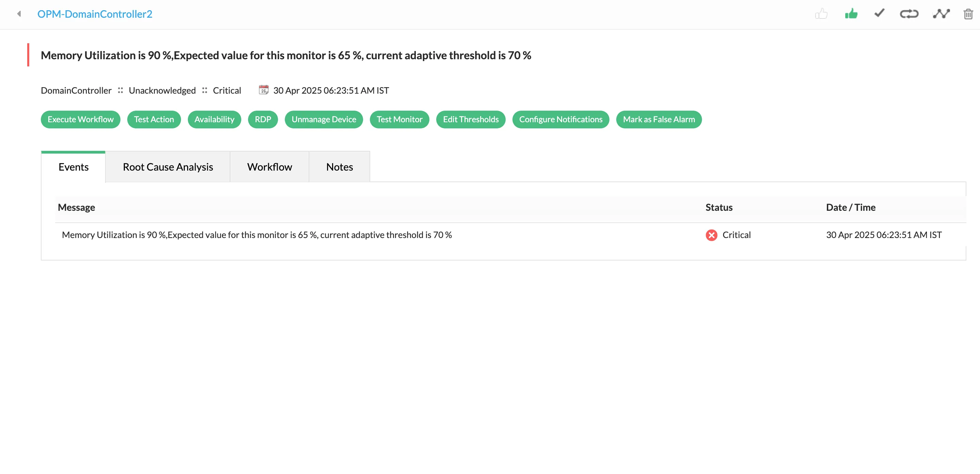Click the outlined thumbs-up alarm icon
This screenshot has height=474, width=980.
point(822,14)
